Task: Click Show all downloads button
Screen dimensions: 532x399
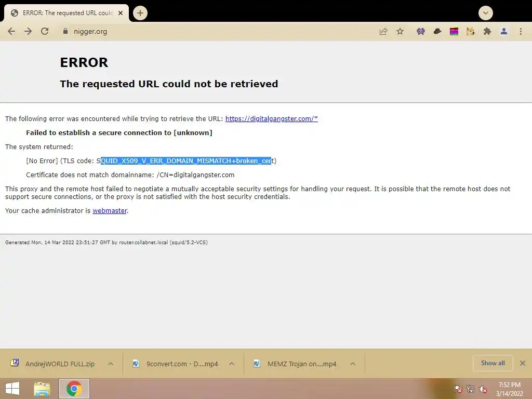Action: [x=493, y=363]
